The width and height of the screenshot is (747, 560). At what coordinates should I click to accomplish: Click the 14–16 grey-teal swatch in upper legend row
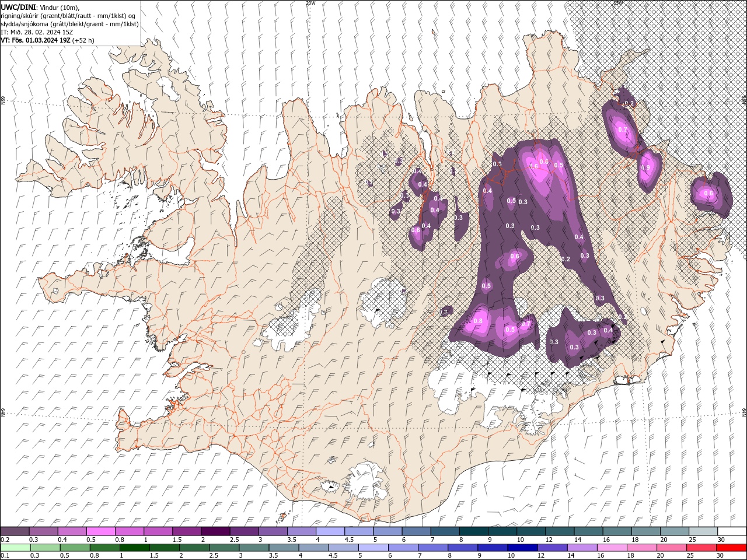(x=588, y=531)
